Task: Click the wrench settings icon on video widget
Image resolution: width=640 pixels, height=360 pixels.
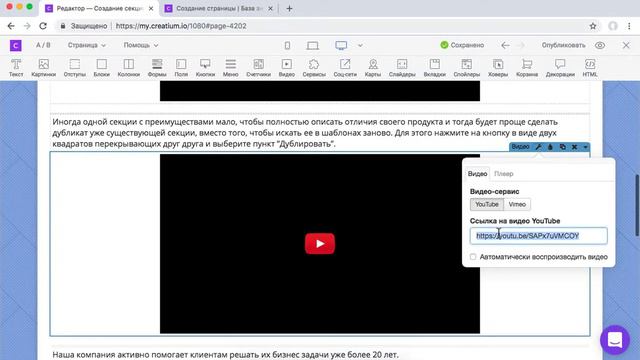Action: (x=538, y=147)
